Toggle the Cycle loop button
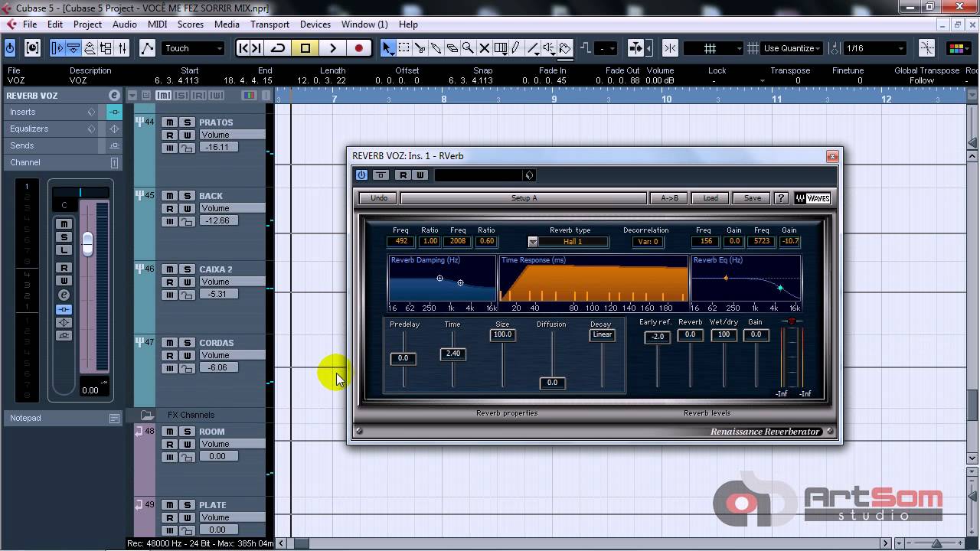This screenshot has width=980, height=551. 278,48
